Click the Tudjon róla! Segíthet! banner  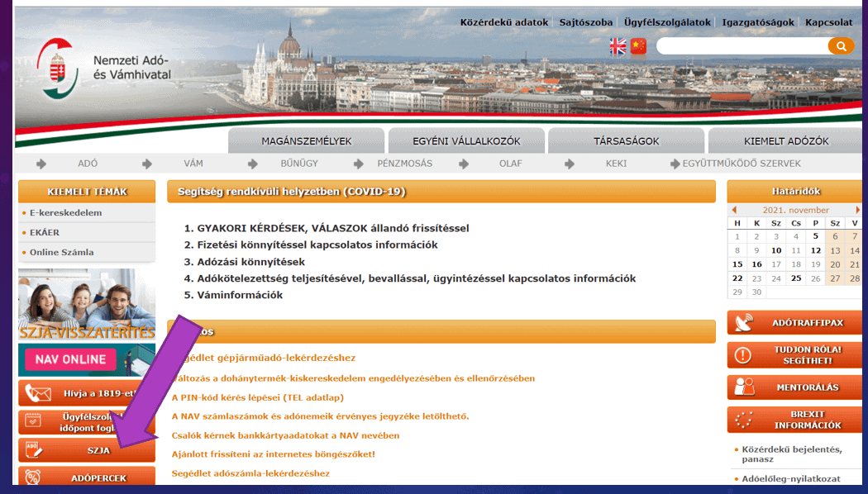pos(794,355)
